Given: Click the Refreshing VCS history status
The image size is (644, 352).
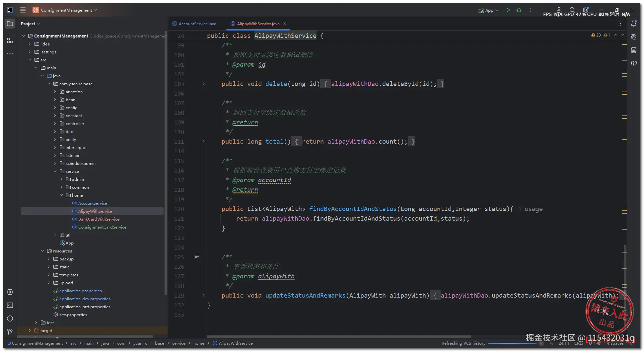Looking at the screenshot, I should [463, 343].
